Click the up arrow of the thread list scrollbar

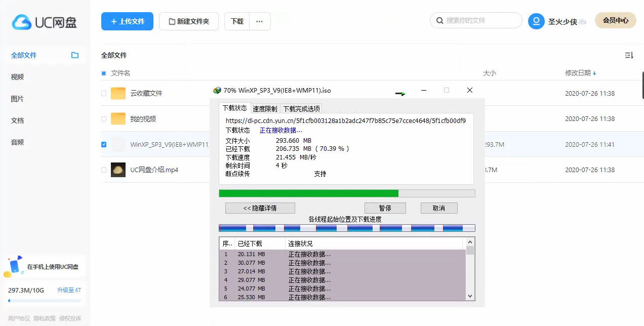pyautogui.click(x=470, y=242)
